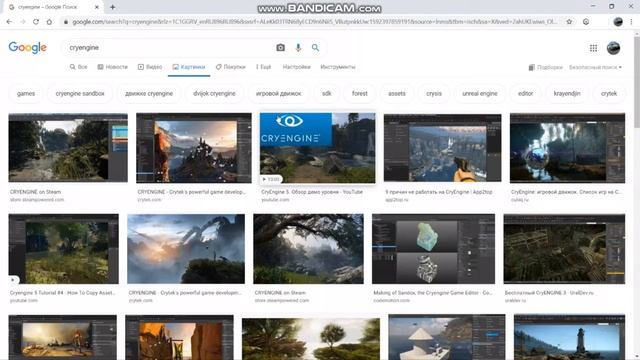The height and width of the screenshot is (360, 640).
Task: Expand Безопасный поиск dropdown
Action: tap(596, 67)
